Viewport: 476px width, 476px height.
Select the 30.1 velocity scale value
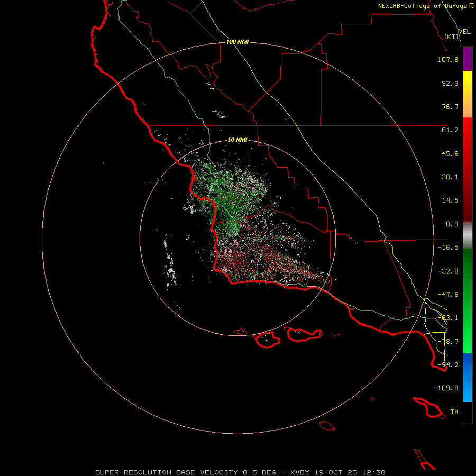tap(450, 177)
